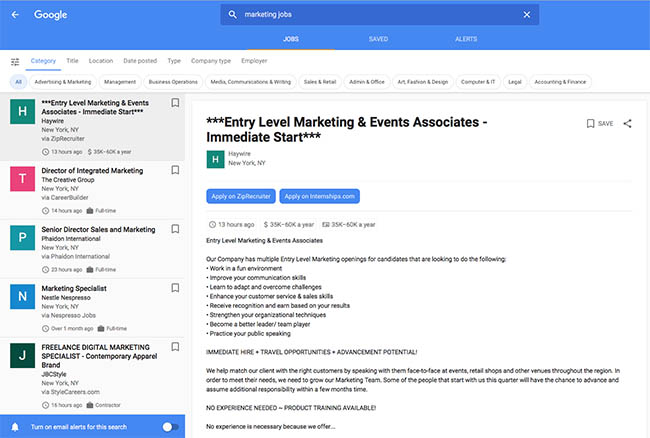Click the '13 hours ago' clock chip in details

click(231, 225)
